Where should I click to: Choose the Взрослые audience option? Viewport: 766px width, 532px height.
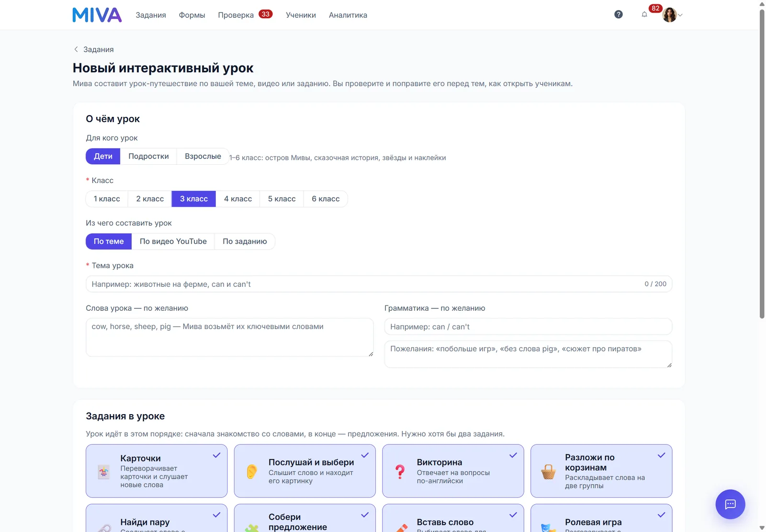tap(203, 156)
